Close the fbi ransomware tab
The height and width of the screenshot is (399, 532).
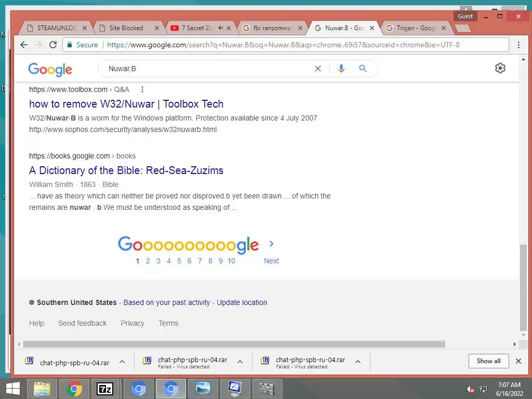tap(300, 28)
